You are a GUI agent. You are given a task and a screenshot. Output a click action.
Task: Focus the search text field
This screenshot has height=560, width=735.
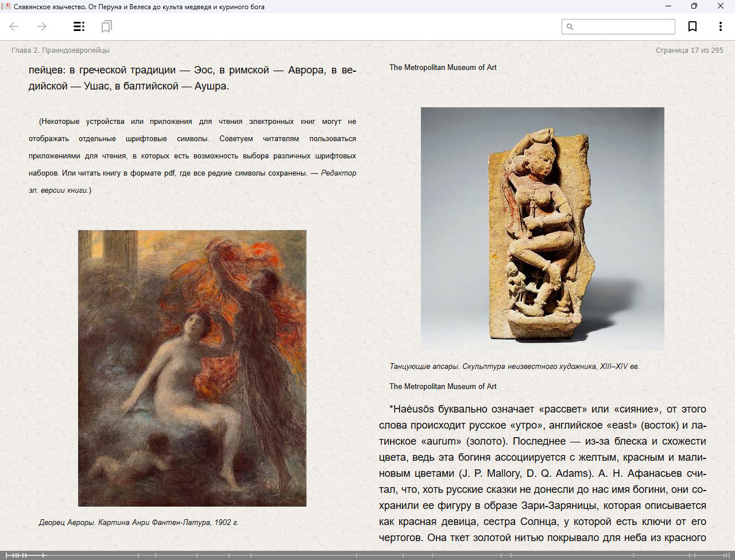[624, 26]
